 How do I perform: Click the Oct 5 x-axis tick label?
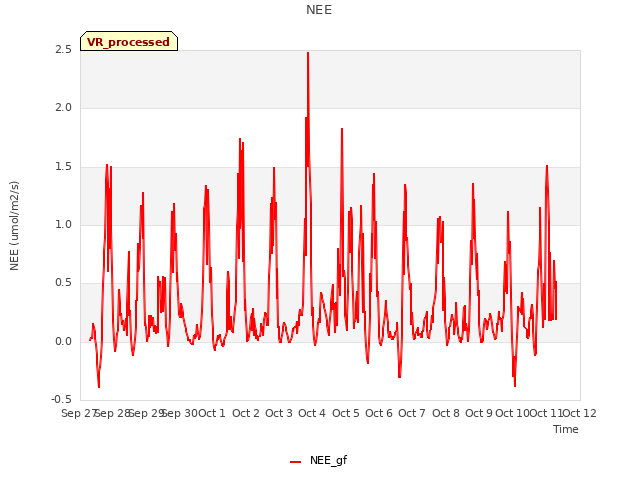[346, 413]
